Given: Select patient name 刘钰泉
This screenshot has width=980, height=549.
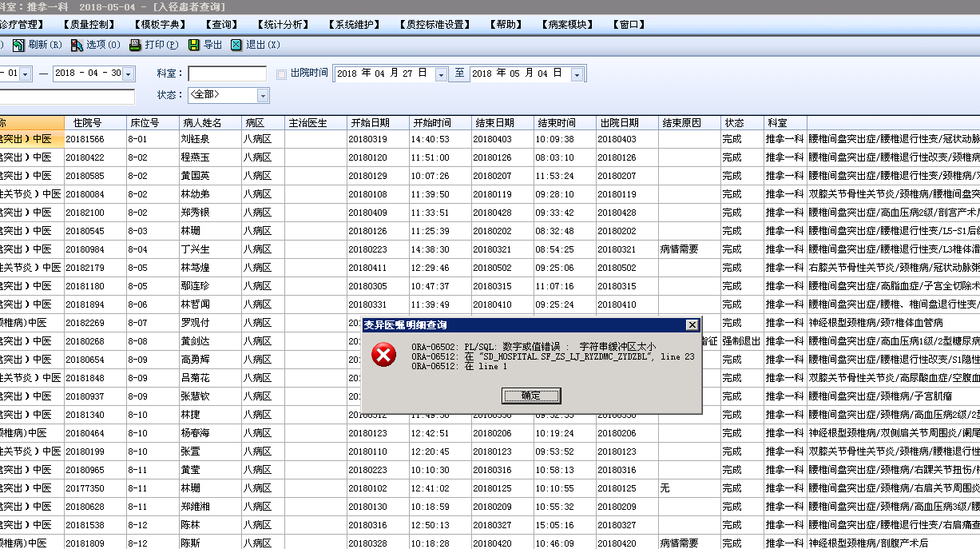Looking at the screenshot, I should [x=195, y=139].
